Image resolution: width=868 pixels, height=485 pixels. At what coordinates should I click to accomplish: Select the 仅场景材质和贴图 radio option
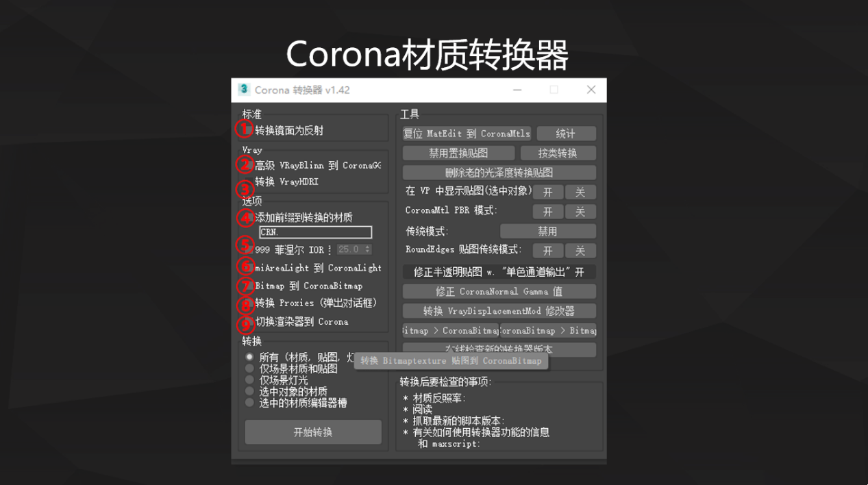tap(292, 369)
